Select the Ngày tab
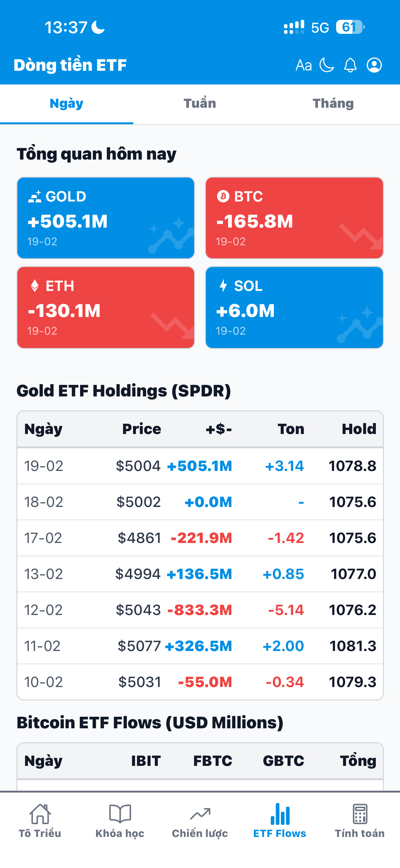The height and width of the screenshot is (868, 400). [67, 103]
